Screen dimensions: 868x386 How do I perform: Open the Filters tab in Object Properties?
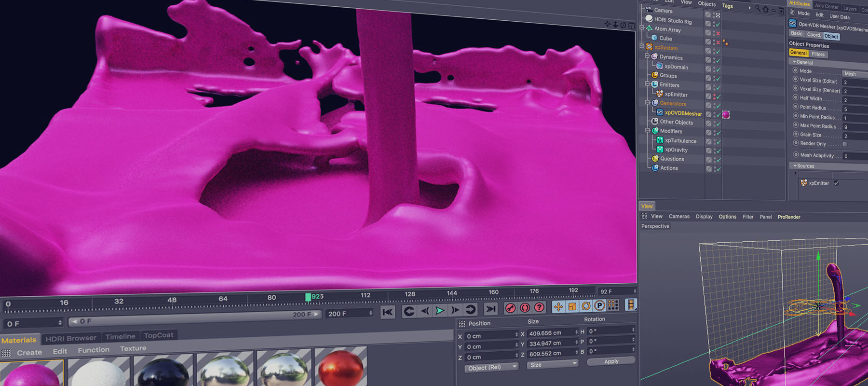[x=818, y=54]
